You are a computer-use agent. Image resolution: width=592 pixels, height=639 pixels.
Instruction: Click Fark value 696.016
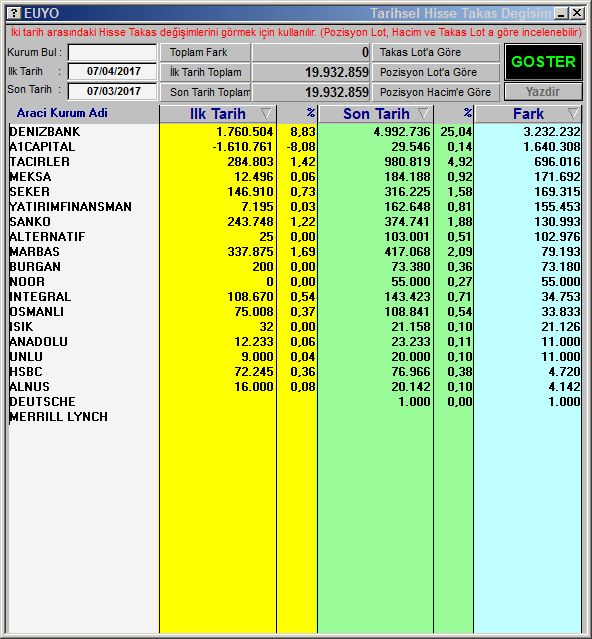(557, 162)
